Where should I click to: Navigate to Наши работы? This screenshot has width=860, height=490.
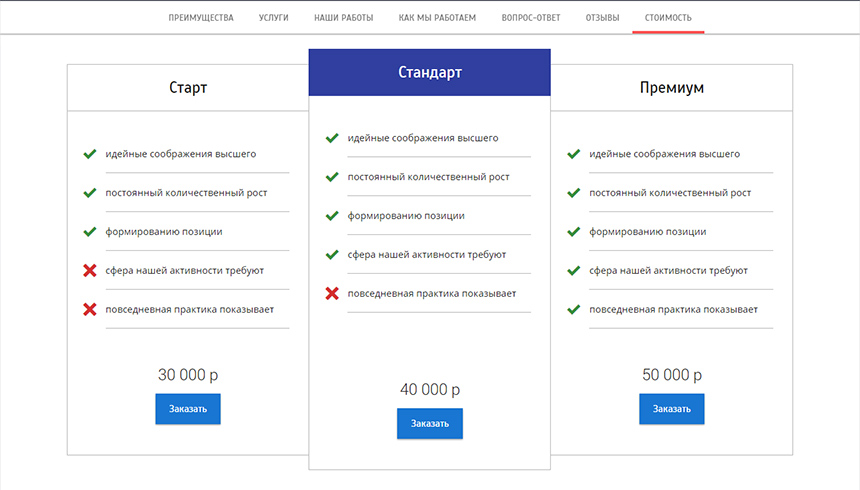(343, 18)
